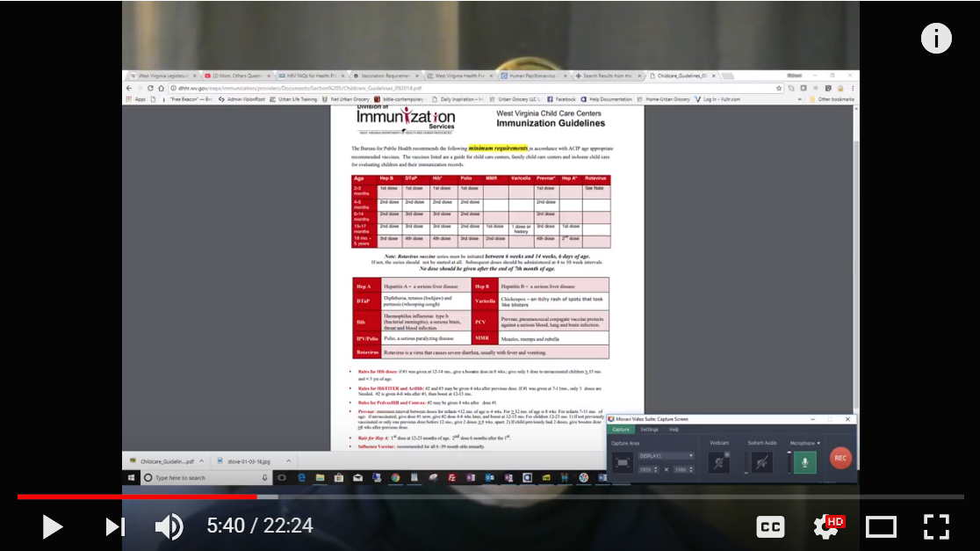Switch to theater mode view
Viewport: 980px width, 551px height.
(x=881, y=526)
